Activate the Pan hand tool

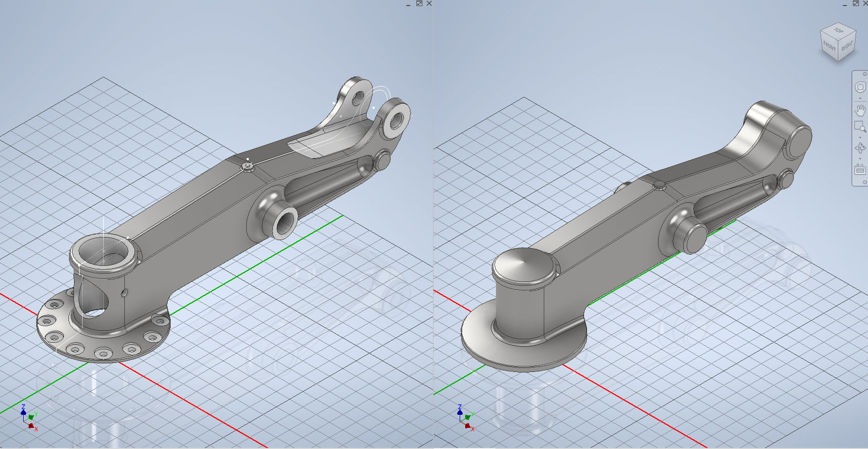pos(860,110)
